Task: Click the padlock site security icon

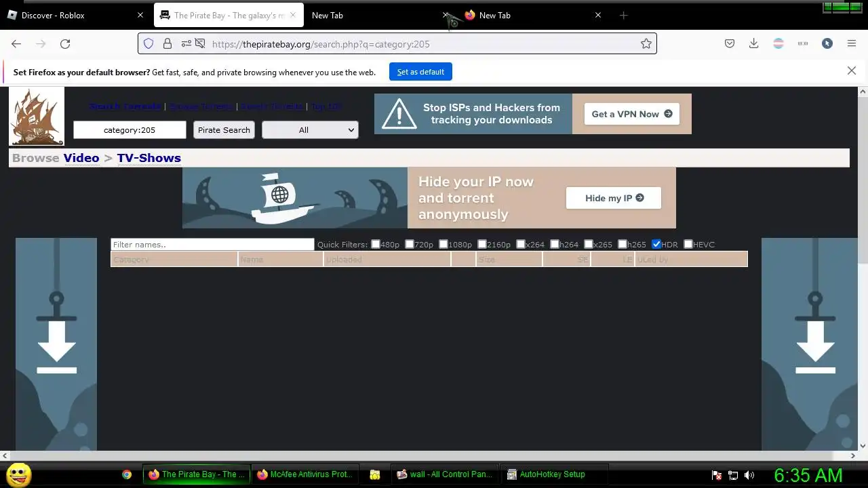Action: [x=167, y=43]
